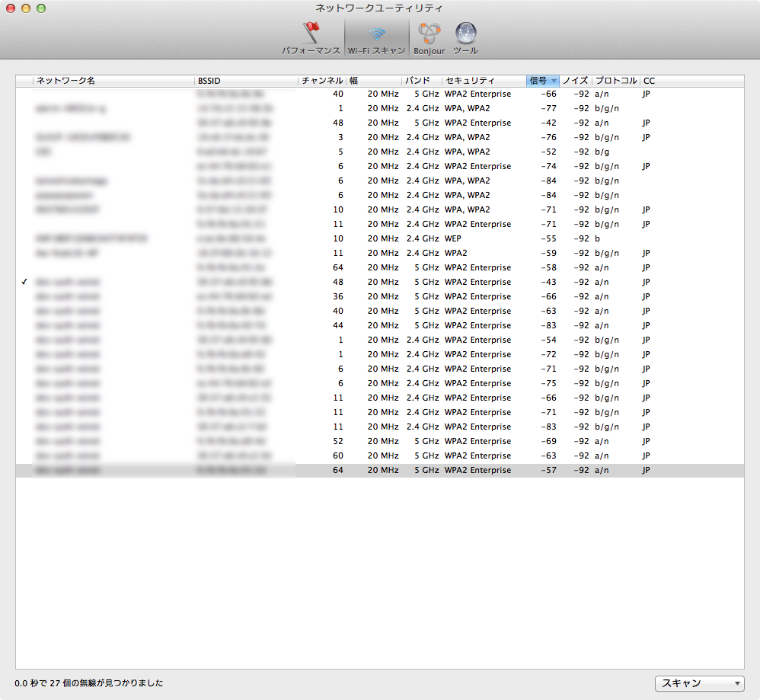Select the Wi-Fi スキャン toolbar icon
This screenshot has width=760, height=700.
point(376,38)
